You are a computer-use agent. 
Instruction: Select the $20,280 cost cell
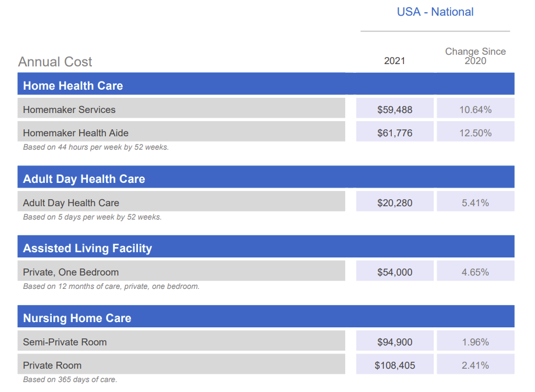click(x=395, y=201)
